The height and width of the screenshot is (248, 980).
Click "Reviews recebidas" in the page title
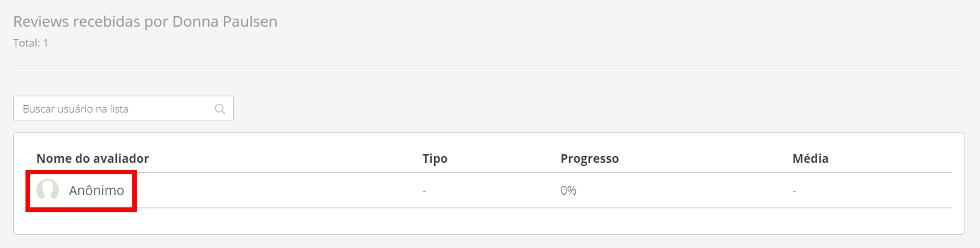(x=76, y=22)
